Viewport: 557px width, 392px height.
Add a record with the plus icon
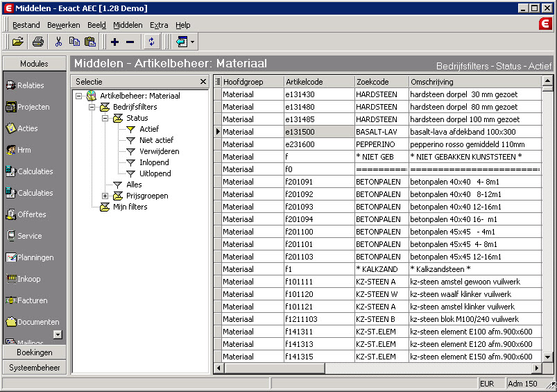(x=114, y=42)
